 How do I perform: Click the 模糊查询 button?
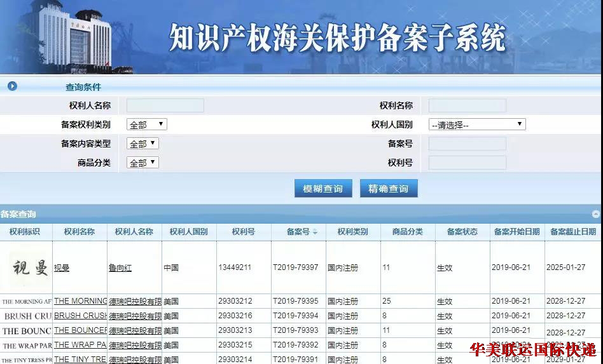click(322, 189)
